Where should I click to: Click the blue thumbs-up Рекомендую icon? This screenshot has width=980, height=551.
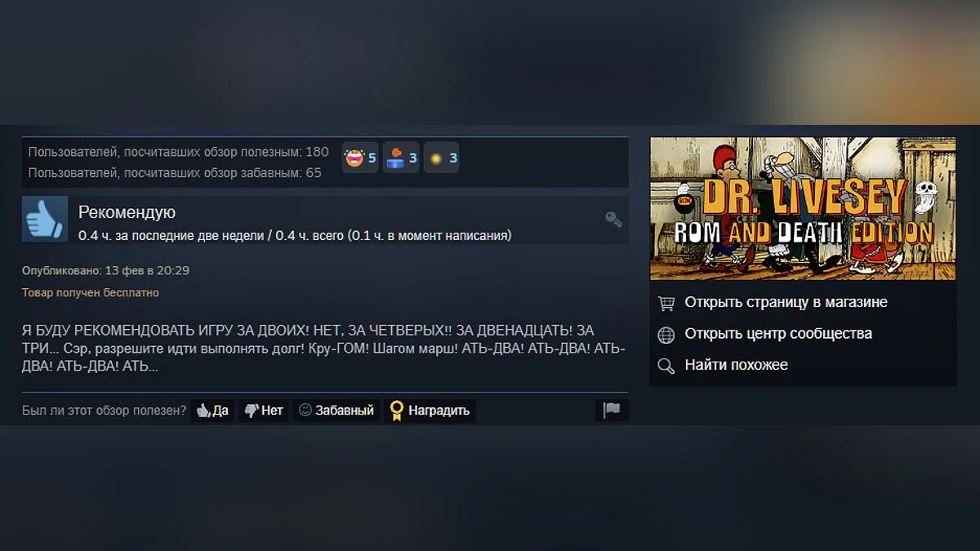pos(45,219)
